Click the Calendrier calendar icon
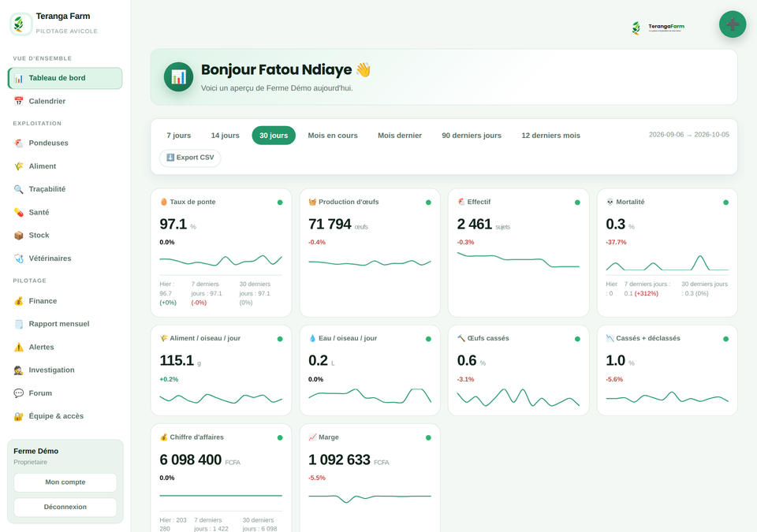The height and width of the screenshot is (532, 757). tap(19, 101)
